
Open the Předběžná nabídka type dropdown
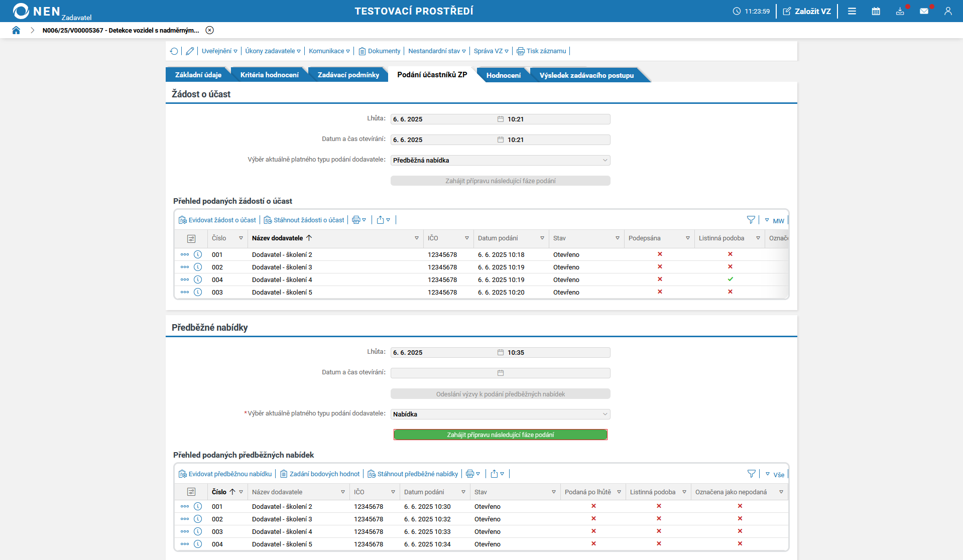(500, 160)
